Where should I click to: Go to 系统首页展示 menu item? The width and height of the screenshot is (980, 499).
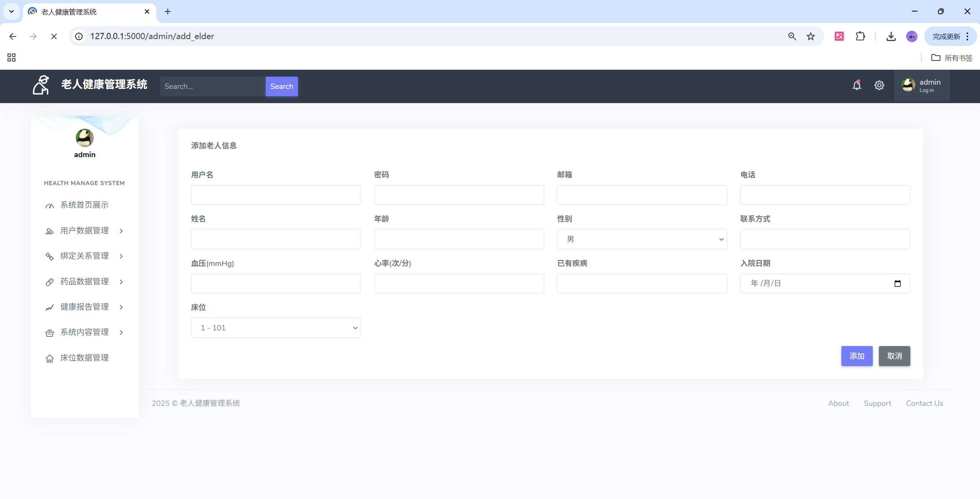84,205
